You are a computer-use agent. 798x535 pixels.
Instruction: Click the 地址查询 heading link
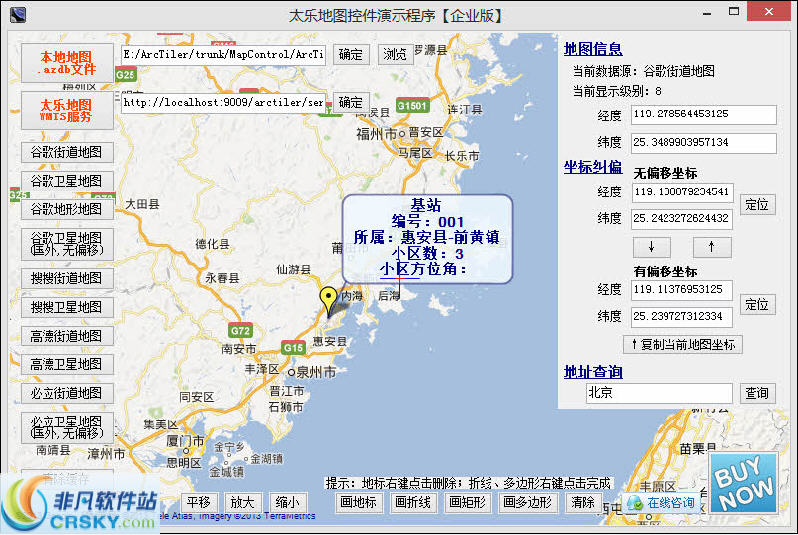pyautogui.click(x=593, y=372)
